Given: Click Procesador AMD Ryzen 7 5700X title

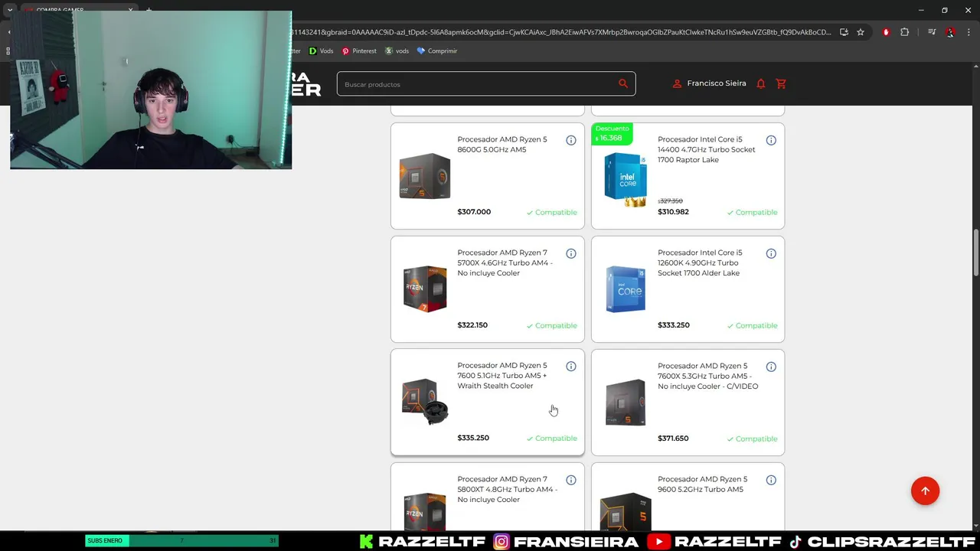Looking at the screenshot, I should (x=505, y=262).
